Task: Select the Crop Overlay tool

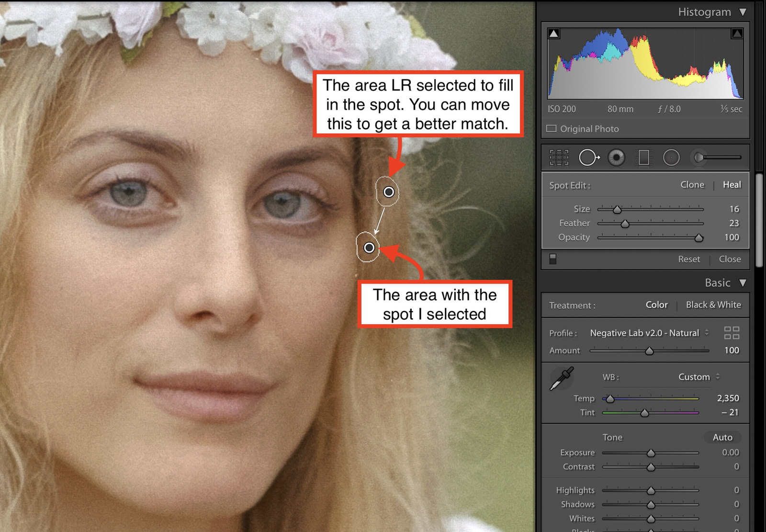Action: point(559,157)
